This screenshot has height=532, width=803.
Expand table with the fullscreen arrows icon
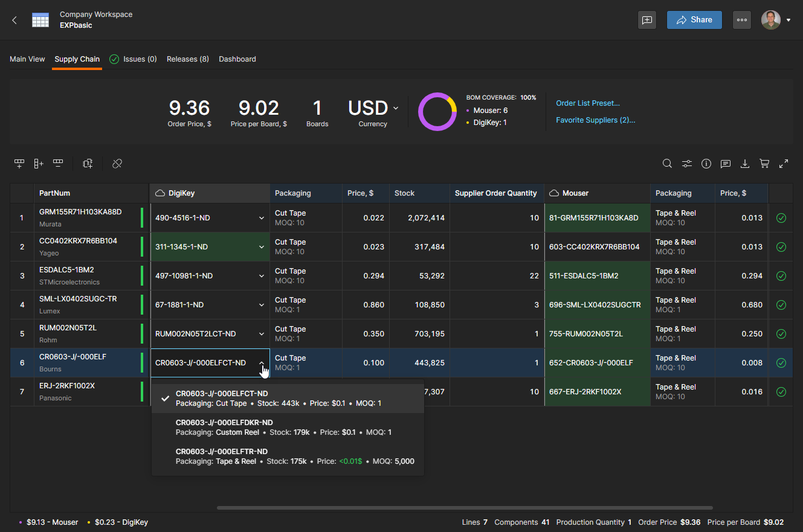point(784,164)
